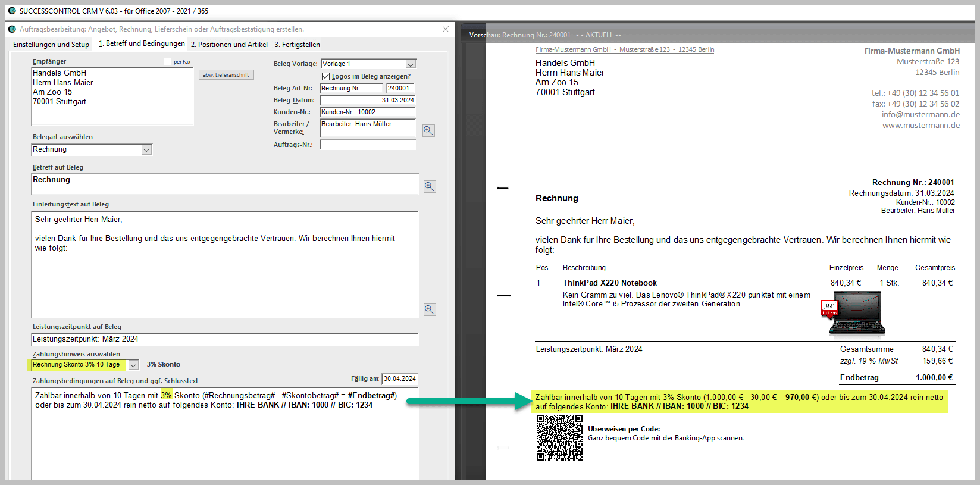
Task: Select the Beleg-Datum field
Action: [367, 100]
